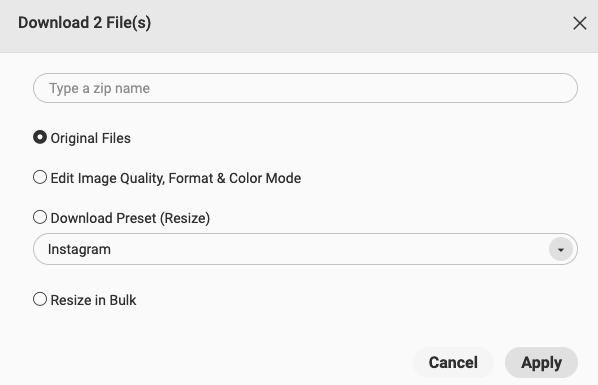Click the dropdown caret arrow icon
598x385 pixels.
click(x=561, y=250)
